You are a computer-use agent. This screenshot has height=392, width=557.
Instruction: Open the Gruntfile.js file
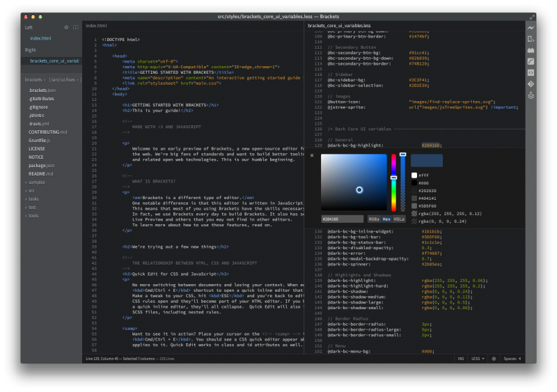tap(39, 141)
